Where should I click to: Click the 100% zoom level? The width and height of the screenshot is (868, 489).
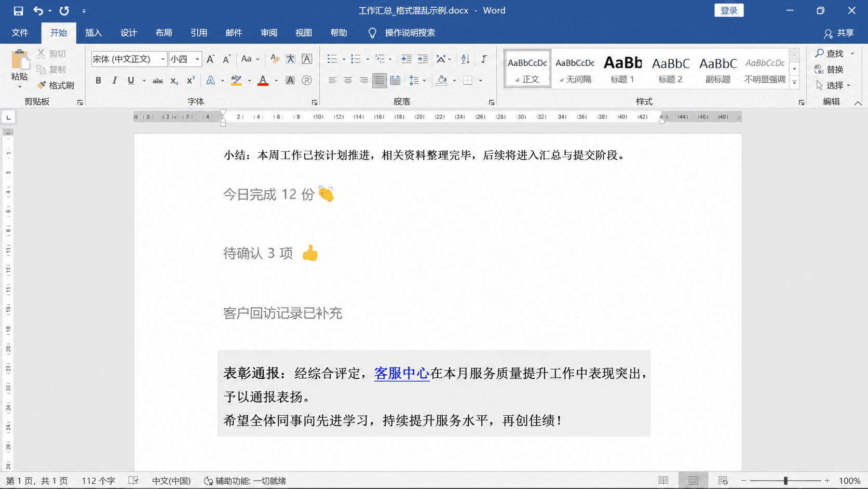850,481
